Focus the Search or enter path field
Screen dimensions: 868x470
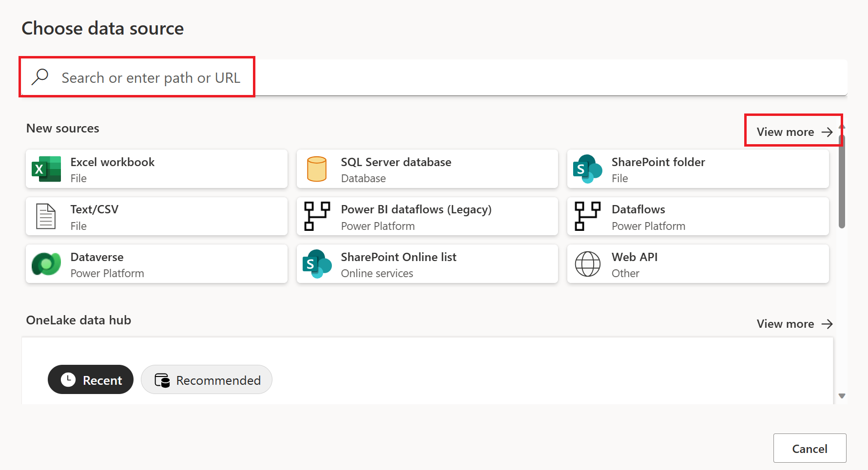pos(434,77)
